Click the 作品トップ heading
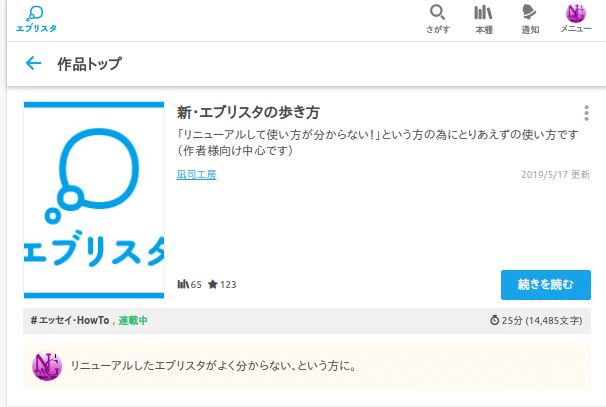Screen dimensions: 606x407 tap(90, 64)
